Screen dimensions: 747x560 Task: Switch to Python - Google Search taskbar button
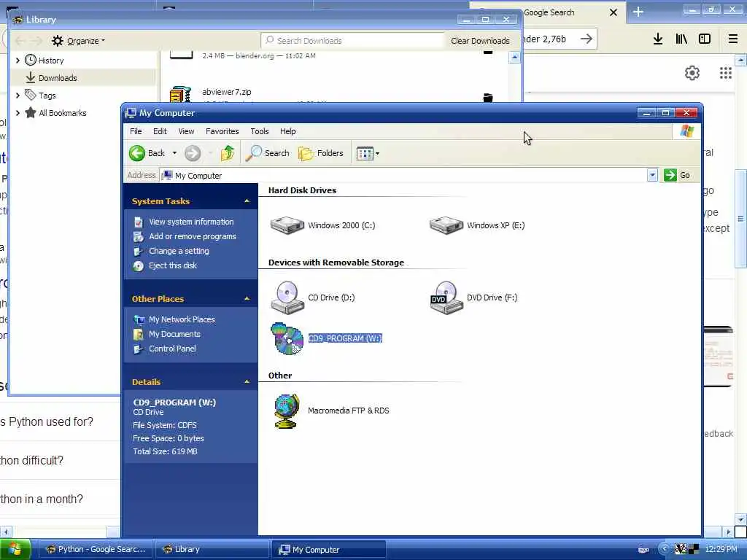[94, 550]
